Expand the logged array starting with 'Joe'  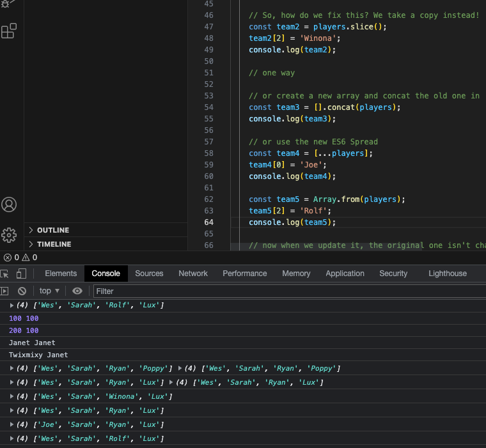[12, 425]
